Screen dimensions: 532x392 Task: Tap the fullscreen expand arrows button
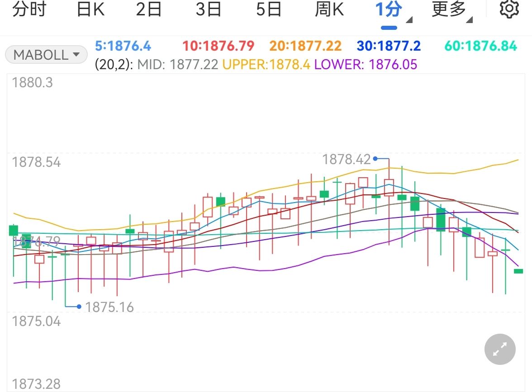(x=500, y=349)
